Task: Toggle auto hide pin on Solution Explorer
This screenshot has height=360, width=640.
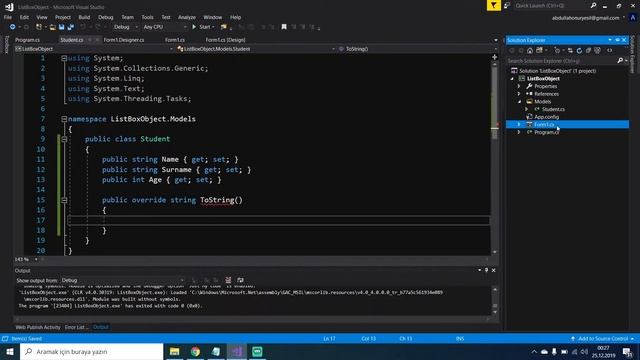Action: coord(617,40)
